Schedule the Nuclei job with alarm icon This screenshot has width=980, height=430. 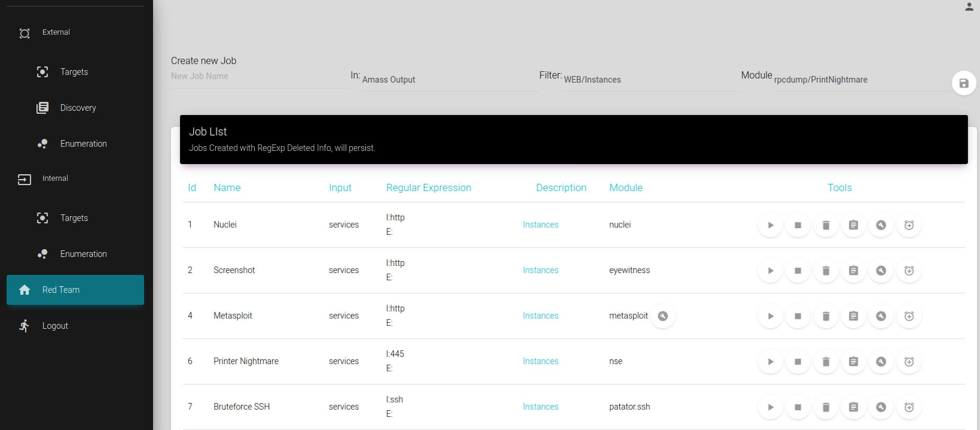(x=909, y=225)
